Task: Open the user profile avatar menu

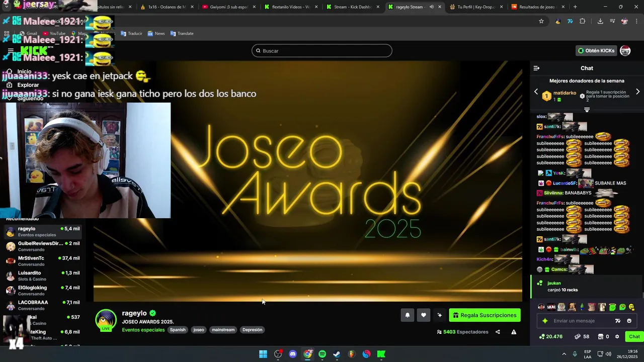Action: (625, 51)
